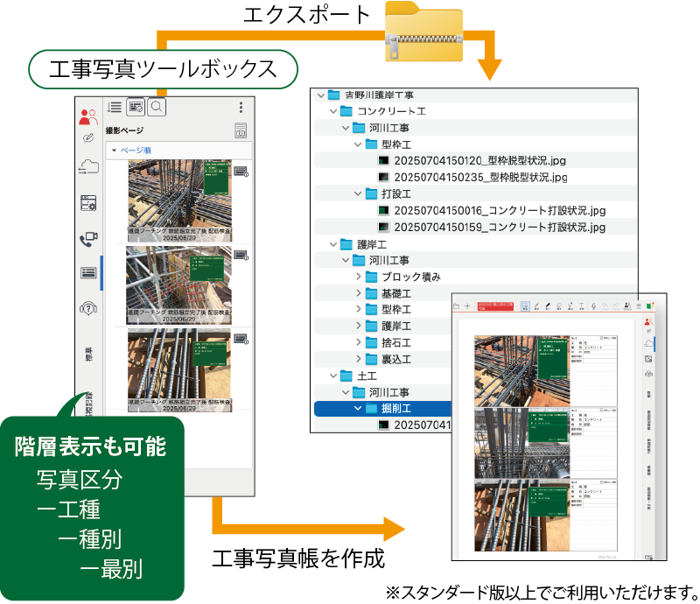The height and width of the screenshot is (604, 700).
Task: Click the blackboard checkmark icon in toolbox header
Action: pyautogui.click(x=136, y=107)
